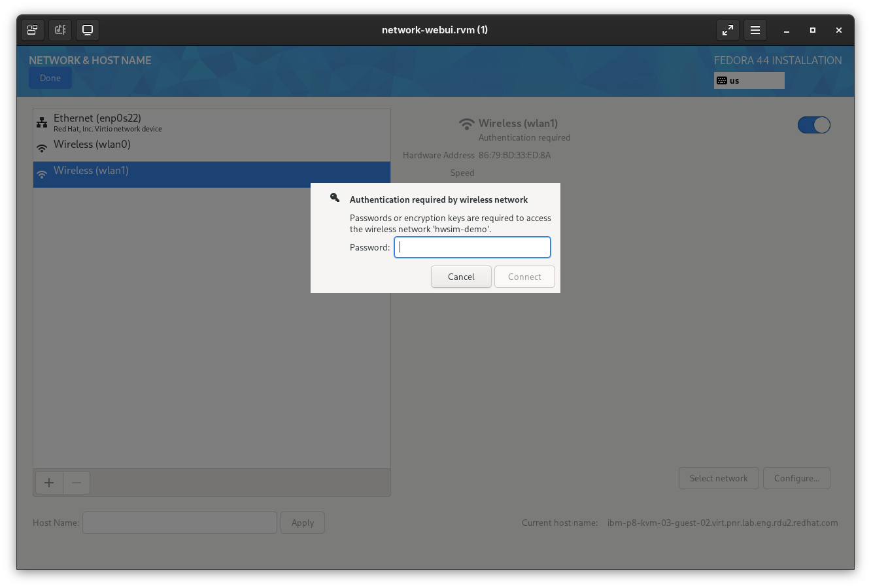This screenshot has height=588, width=871.
Task: Click the Connect button in the dialog
Action: tap(524, 277)
